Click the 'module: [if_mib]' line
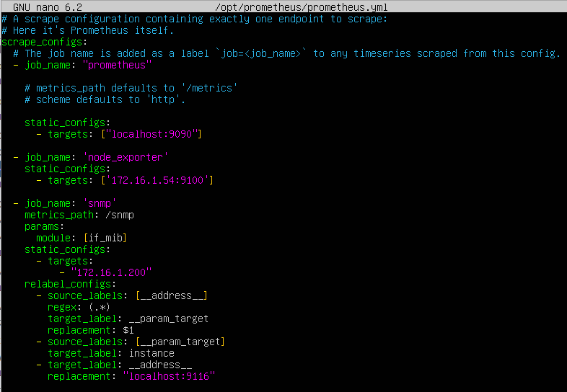Viewport: 567px width, 392px height. click(x=82, y=238)
